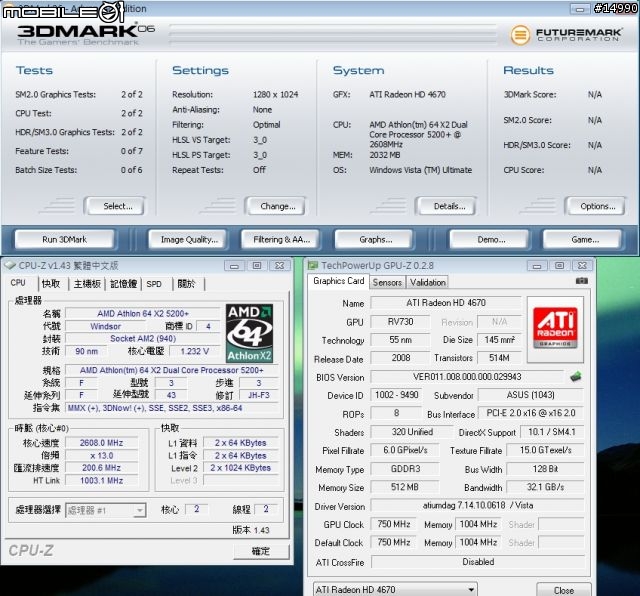Screen dimensions: 640x596
Task: Click the code name value Windsor
Action: point(105,326)
